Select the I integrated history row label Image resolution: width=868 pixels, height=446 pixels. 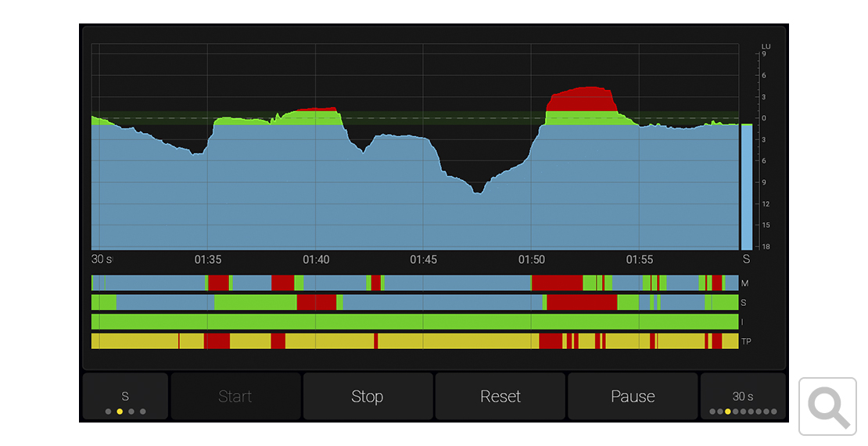[x=743, y=322]
